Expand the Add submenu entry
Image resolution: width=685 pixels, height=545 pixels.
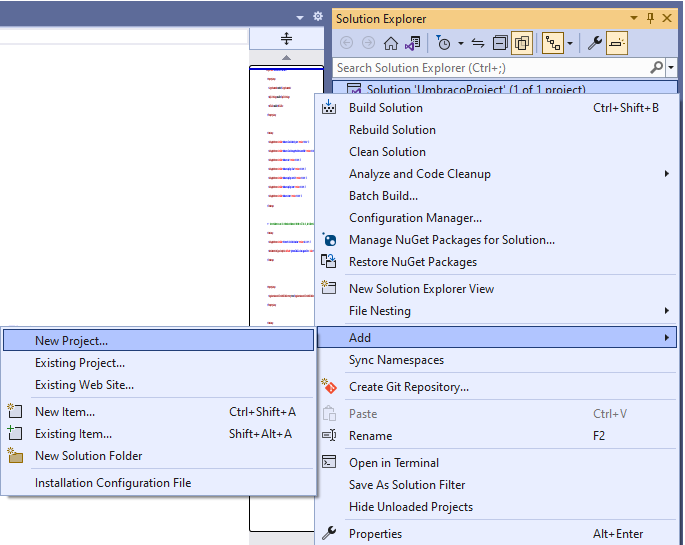498,338
